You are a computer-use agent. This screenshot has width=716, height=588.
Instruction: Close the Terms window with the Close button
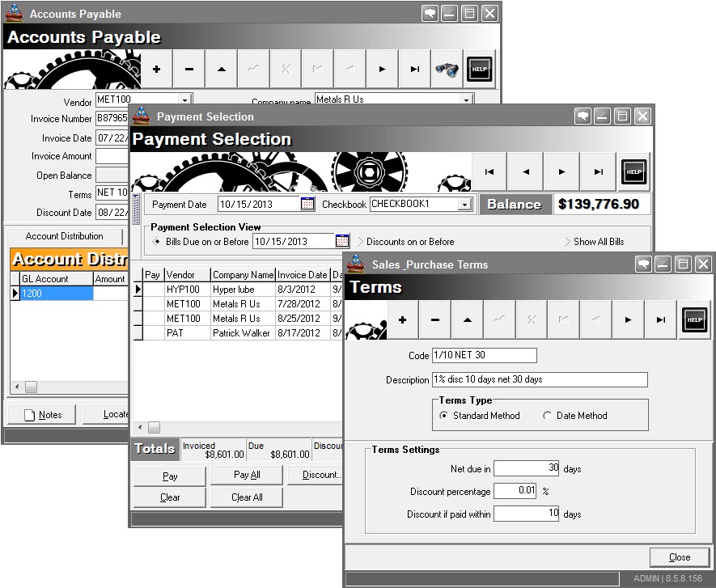coord(679,556)
